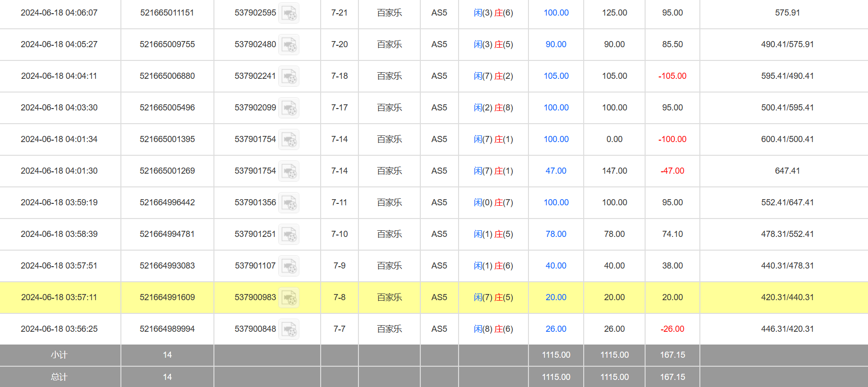Click the blue 105.00 bet amount

pos(556,76)
